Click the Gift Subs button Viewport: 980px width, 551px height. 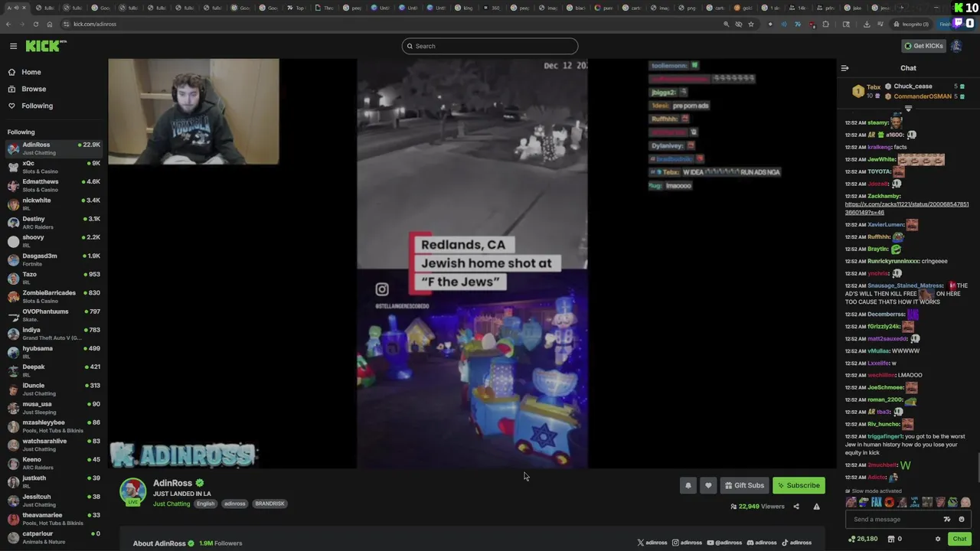click(x=744, y=485)
